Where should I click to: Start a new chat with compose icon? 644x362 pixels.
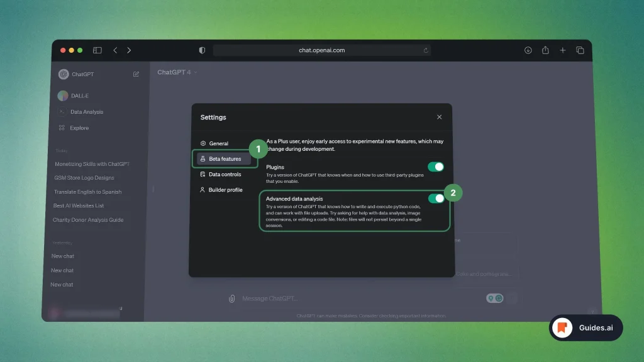point(136,74)
